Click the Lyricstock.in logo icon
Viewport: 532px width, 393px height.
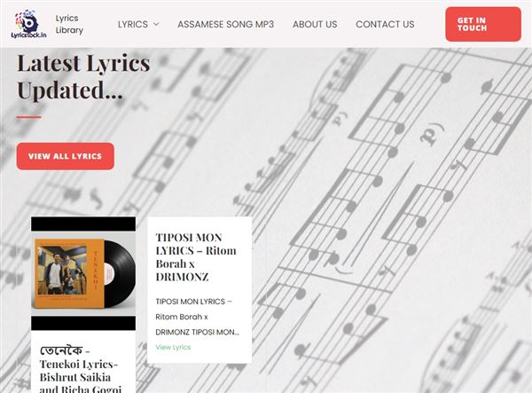[29, 24]
